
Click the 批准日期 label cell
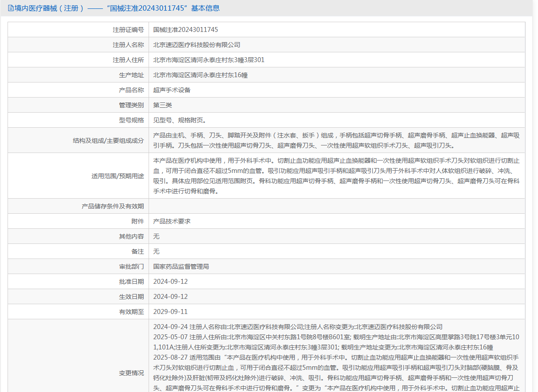coord(78,282)
